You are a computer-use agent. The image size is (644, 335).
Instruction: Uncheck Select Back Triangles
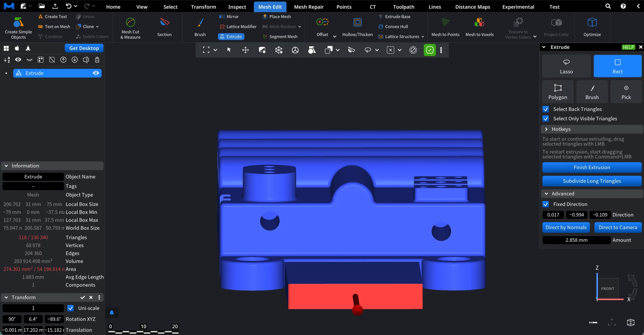[546, 109]
